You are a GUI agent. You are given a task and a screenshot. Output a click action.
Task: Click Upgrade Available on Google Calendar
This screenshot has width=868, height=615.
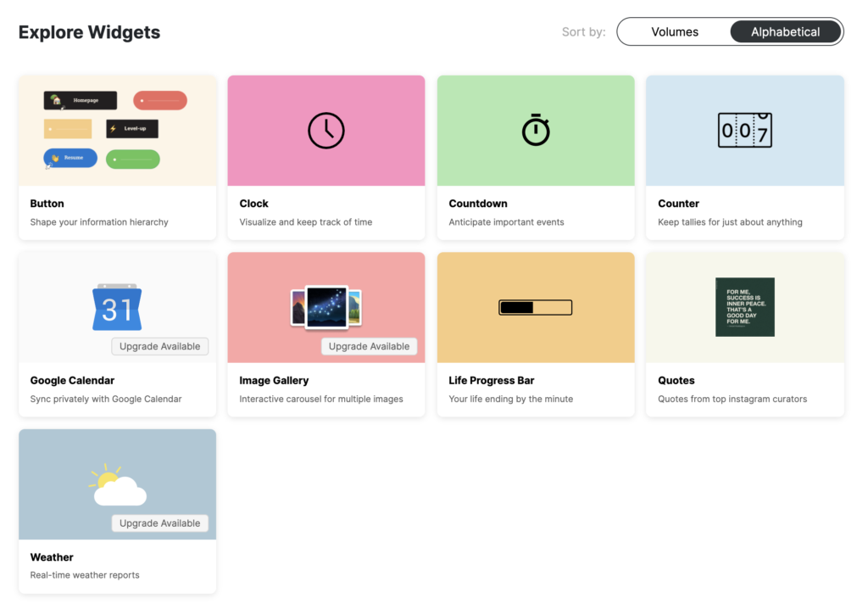[x=159, y=346]
